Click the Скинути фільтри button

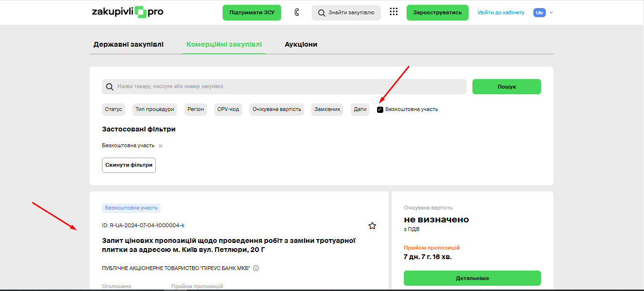click(x=129, y=165)
